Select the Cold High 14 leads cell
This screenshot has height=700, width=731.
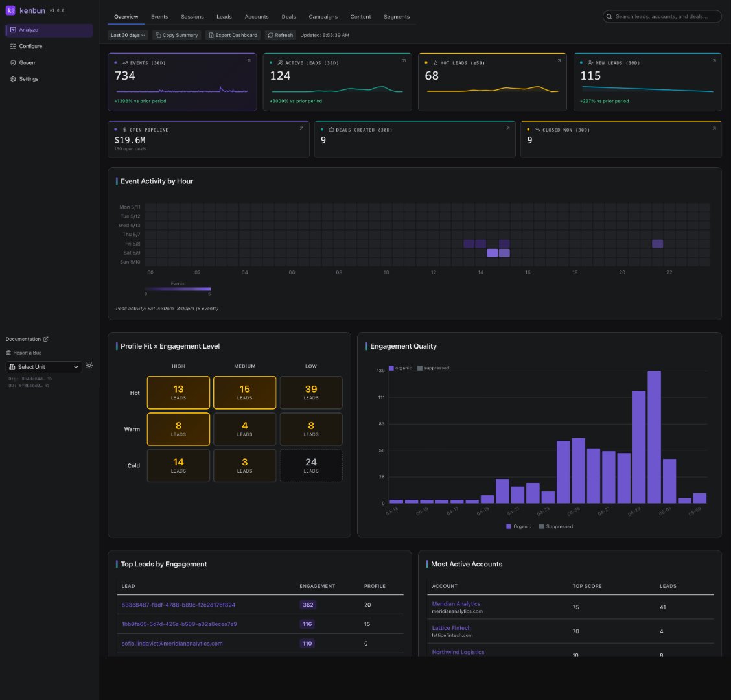coord(178,465)
